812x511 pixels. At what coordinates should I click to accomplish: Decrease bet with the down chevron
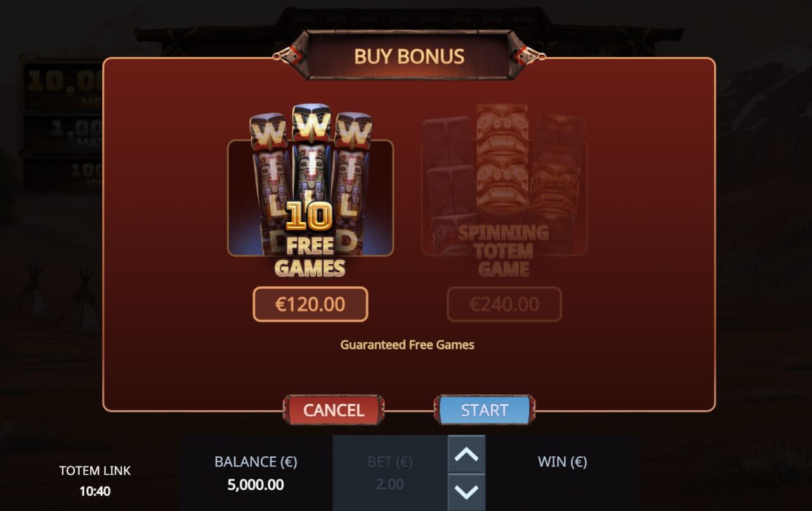click(x=467, y=492)
